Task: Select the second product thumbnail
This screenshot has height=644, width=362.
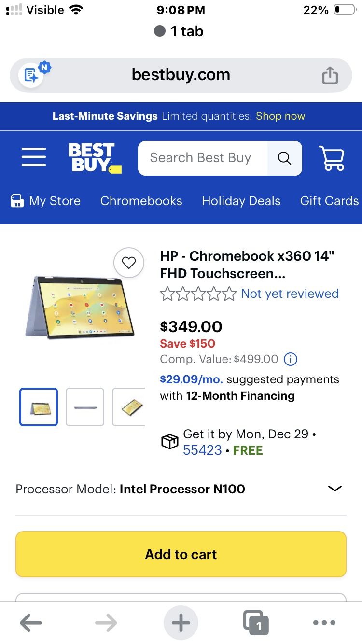Action: tap(85, 407)
